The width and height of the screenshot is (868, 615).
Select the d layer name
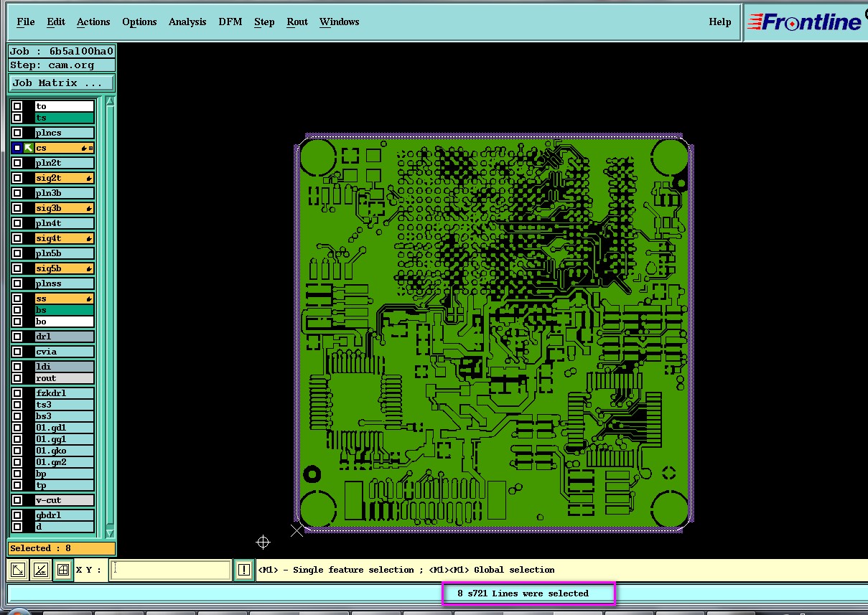65,527
